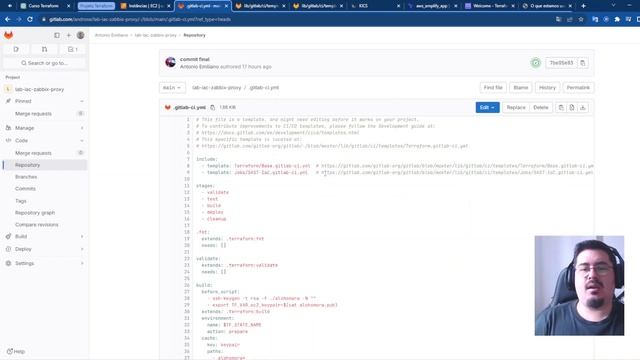The height and width of the screenshot is (360, 640).
Task: Switch to KICS tab
Action: pyautogui.click(x=376, y=6)
